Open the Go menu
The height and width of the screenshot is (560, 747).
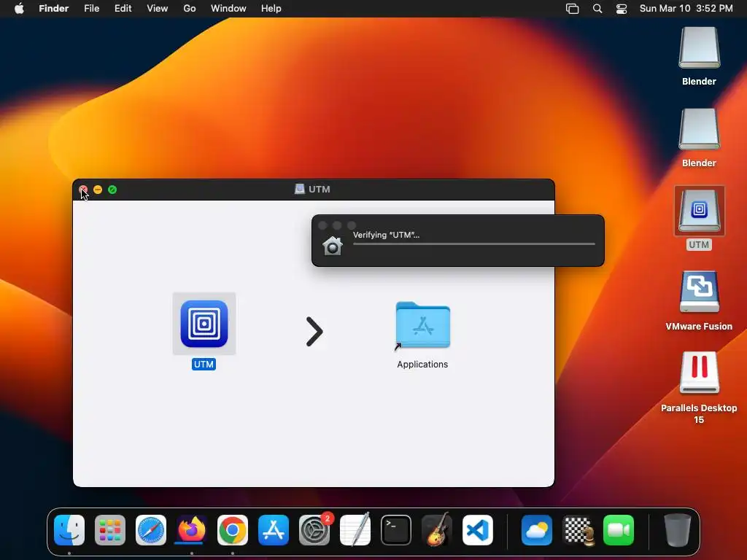(190, 9)
